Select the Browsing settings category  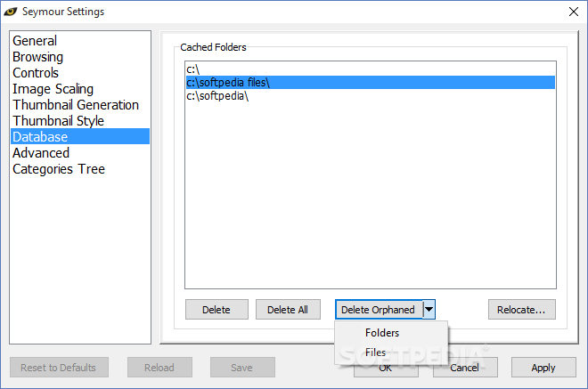38,57
